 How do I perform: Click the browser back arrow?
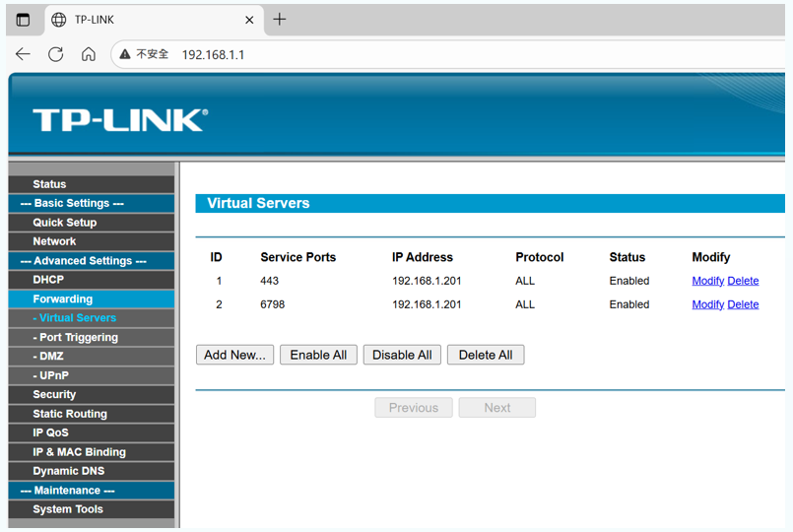point(23,54)
